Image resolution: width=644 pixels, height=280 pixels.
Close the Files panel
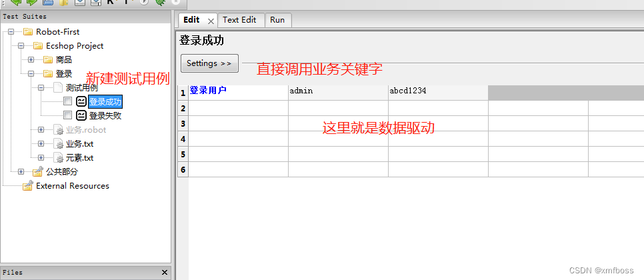[165, 273]
